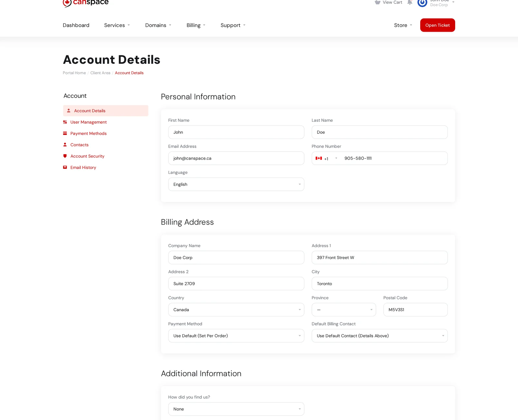Open the Province dropdown

344,310
